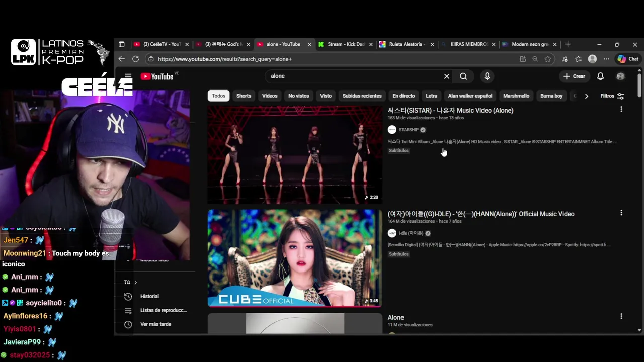Clear the search box with X
The height and width of the screenshot is (362, 644).
[x=446, y=76]
